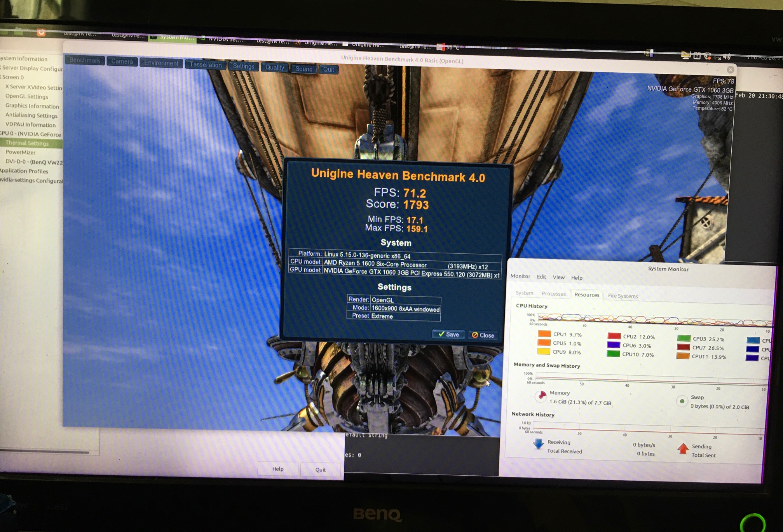Select DVI-D-0 BenQ display item

(34, 162)
